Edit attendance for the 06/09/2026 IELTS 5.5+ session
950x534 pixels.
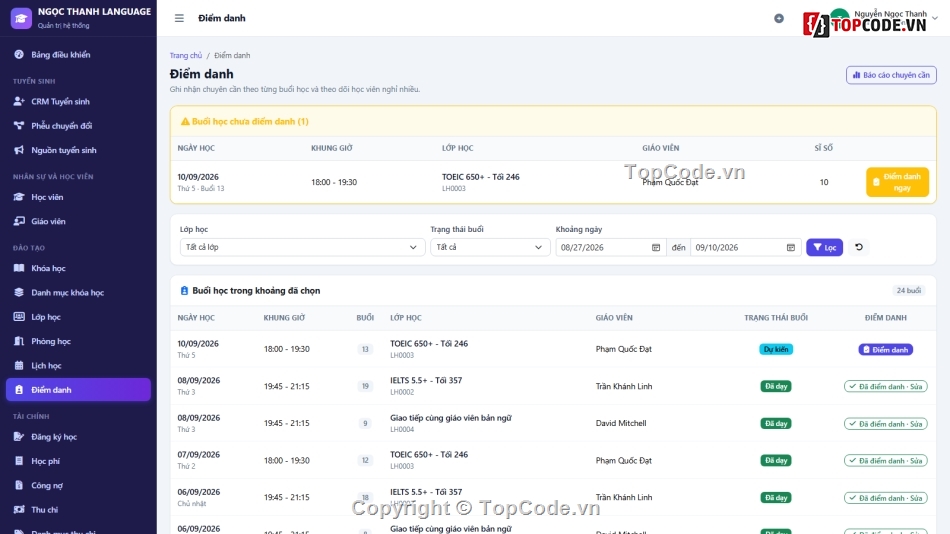tap(885, 498)
